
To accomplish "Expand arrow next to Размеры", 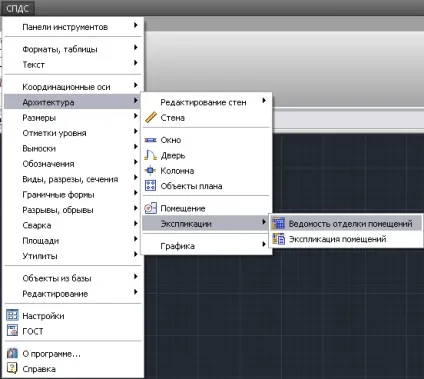I will (x=135, y=116).
